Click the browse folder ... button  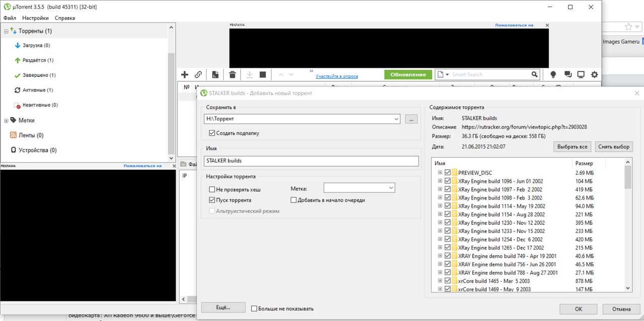(411, 119)
